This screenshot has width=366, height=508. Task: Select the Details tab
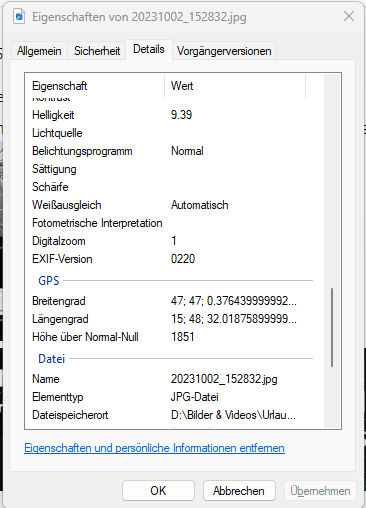point(149,49)
